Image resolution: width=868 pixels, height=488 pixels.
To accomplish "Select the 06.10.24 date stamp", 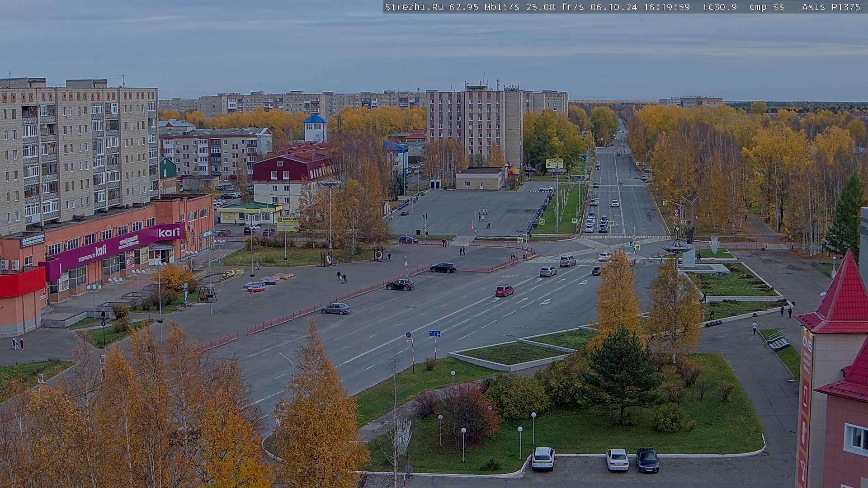I will click(613, 7).
